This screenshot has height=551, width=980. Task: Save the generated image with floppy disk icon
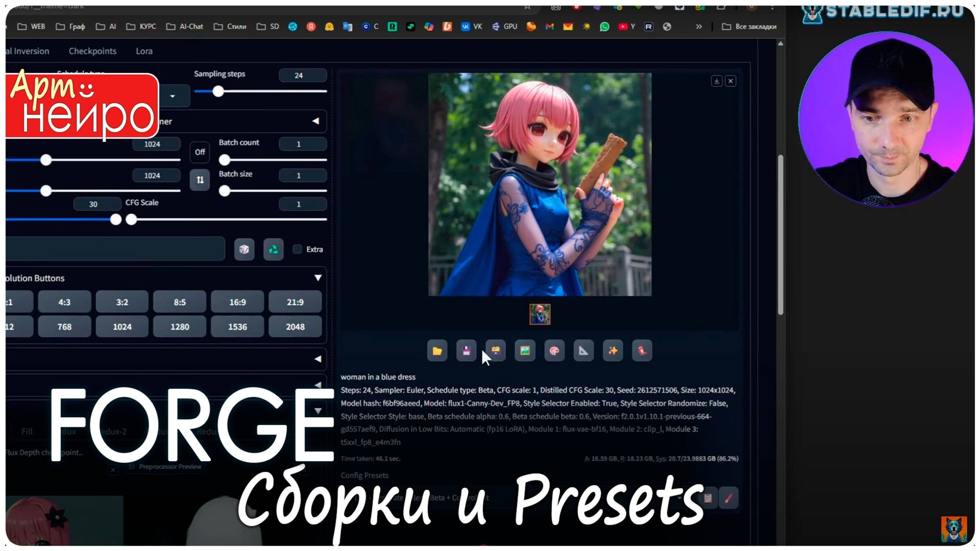click(x=466, y=351)
